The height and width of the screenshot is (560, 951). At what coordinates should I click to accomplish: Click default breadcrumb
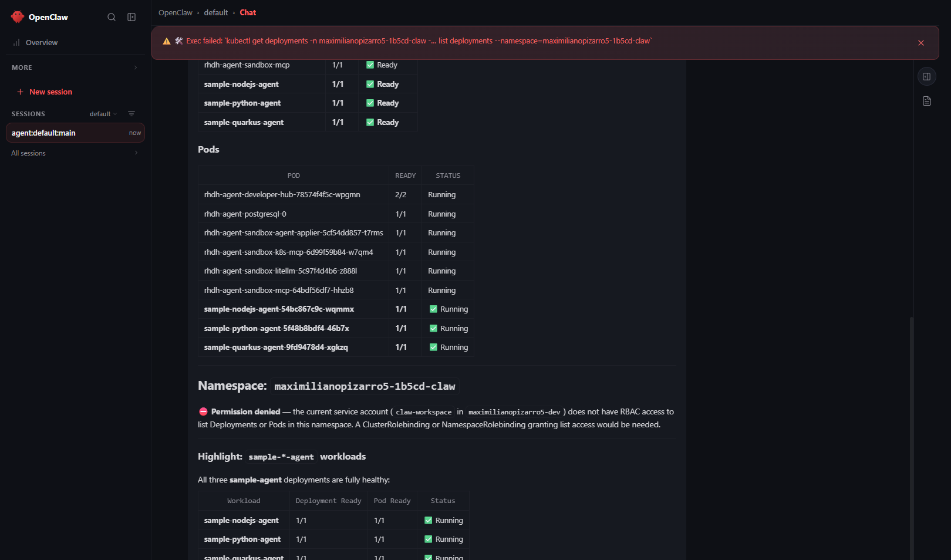(x=216, y=12)
